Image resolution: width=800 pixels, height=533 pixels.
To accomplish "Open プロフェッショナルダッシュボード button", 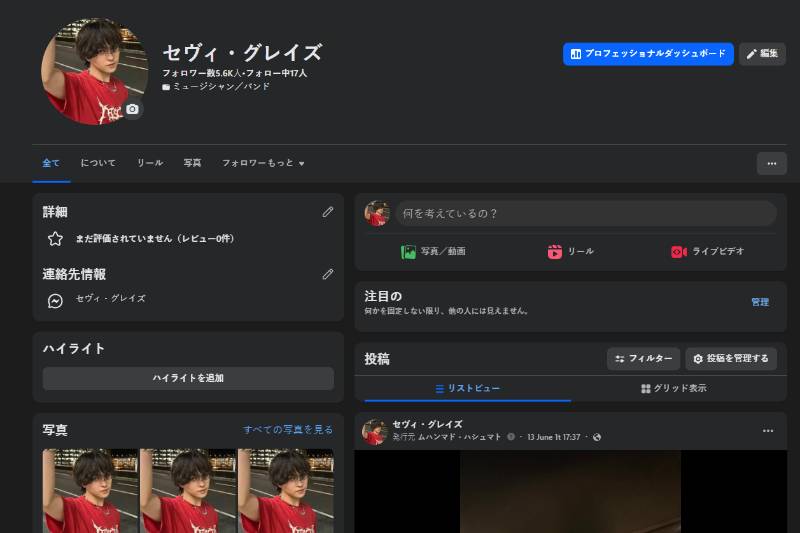I will (x=648, y=54).
